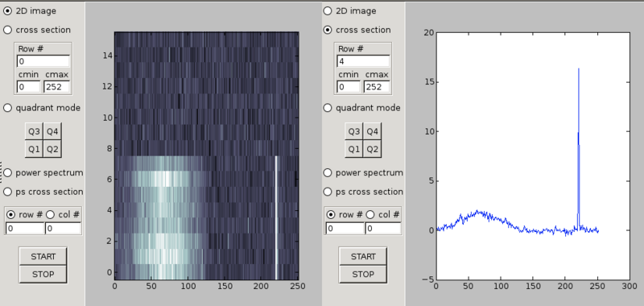
Task: Select 2D image radio in left panel
Action: pyautogui.click(x=8, y=11)
